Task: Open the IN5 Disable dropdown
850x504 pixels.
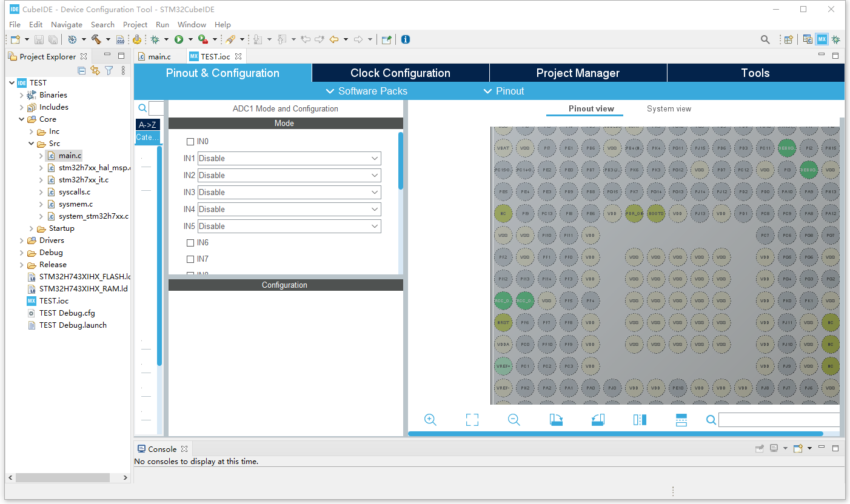Action: tap(289, 227)
